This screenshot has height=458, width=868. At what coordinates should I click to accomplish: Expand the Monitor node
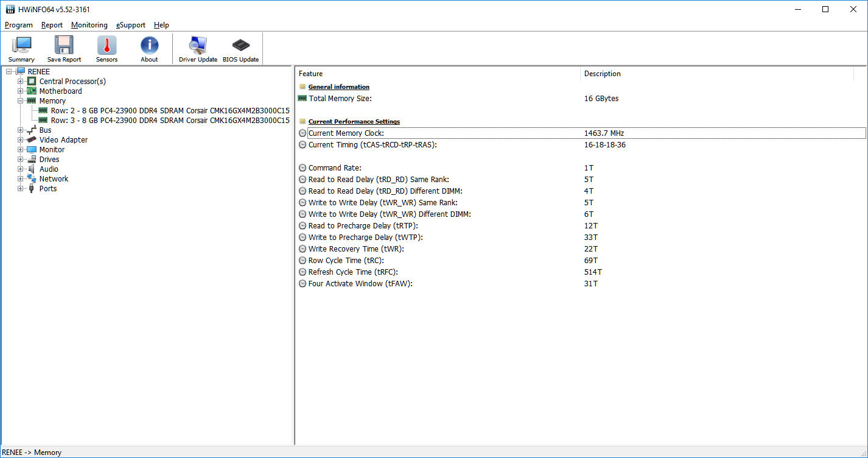pos(21,149)
